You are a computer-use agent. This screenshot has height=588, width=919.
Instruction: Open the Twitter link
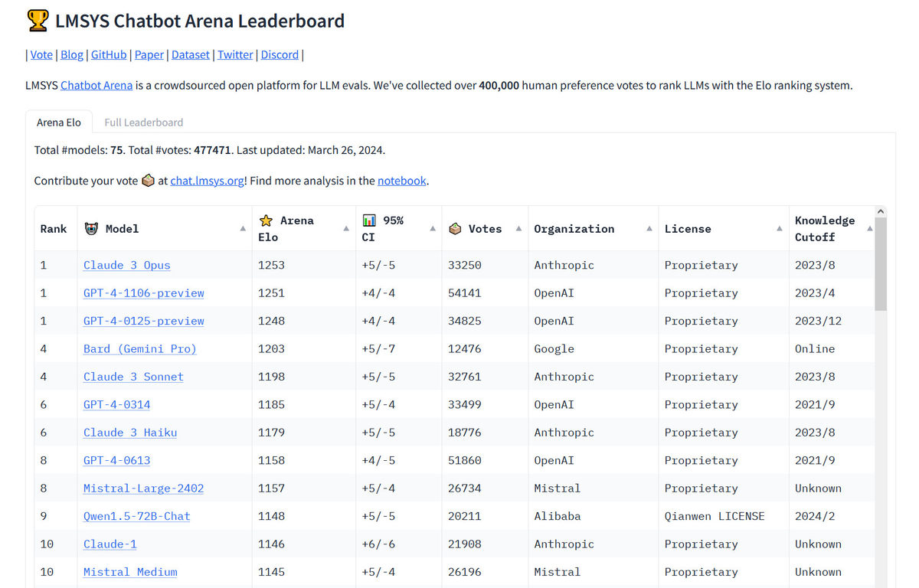(235, 54)
